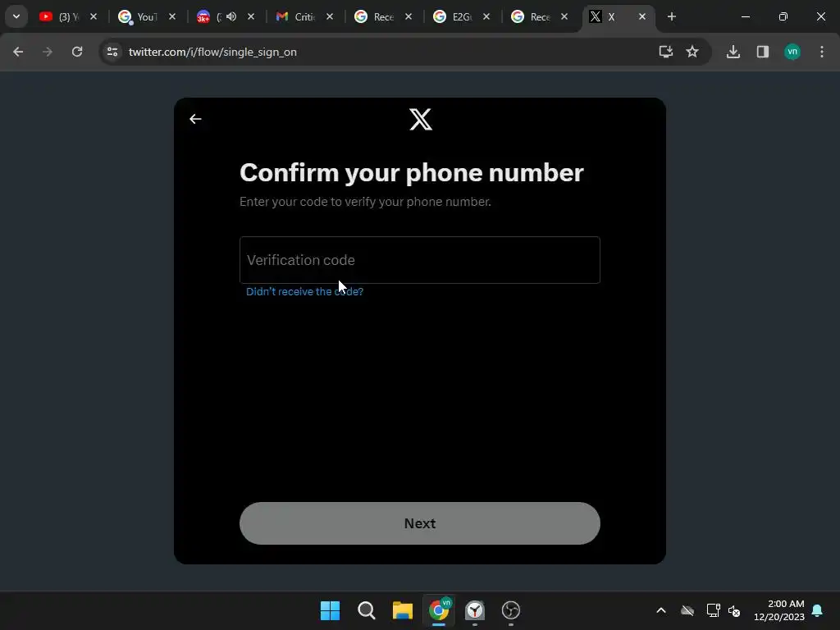Screen dimensions: 840x630
Task: Click the install app icon in address bar
Action: [666, 52]
